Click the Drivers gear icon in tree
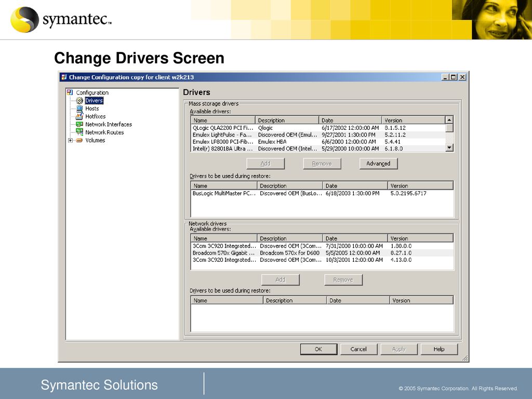The width and height of the screenshot is (532, 399). tap(79, 100)
